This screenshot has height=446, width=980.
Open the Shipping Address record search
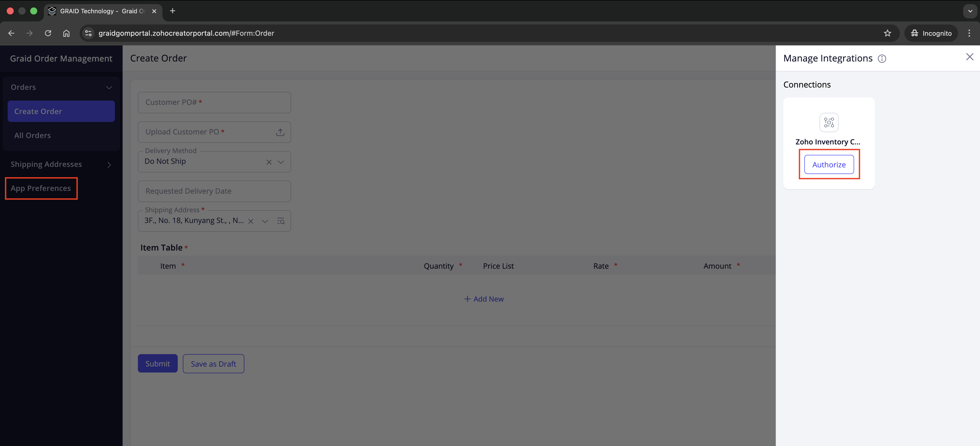pos(281,221)
